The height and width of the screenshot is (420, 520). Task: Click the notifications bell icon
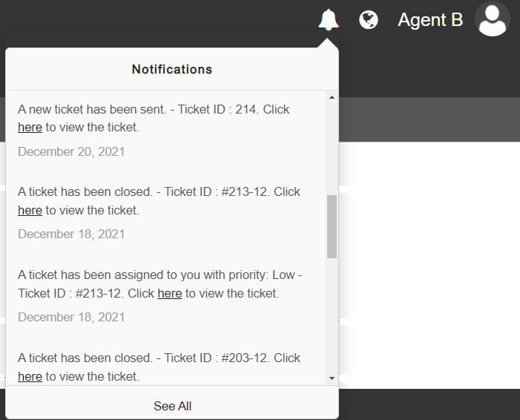(328, 20)
